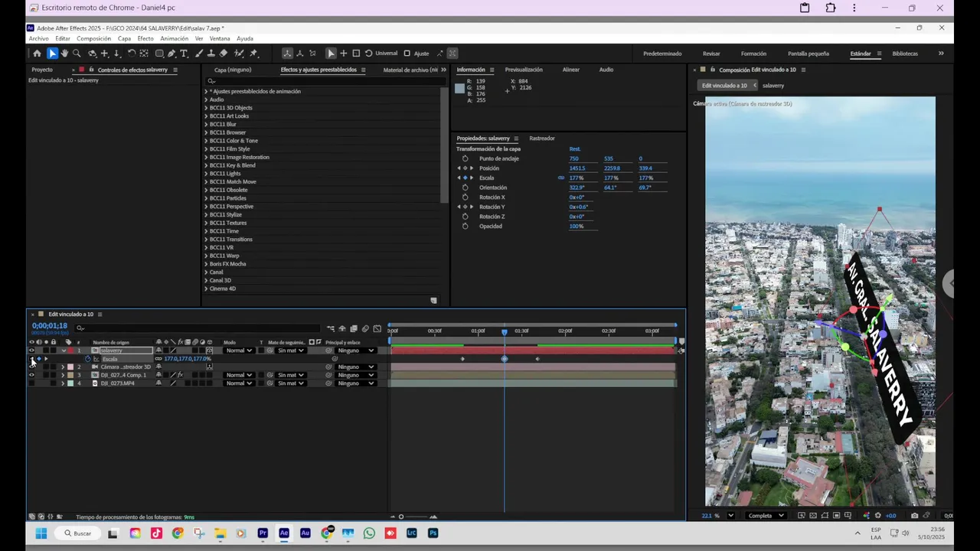This screenshot has height=551, width=980.
Task: Open the Efecto menu
Action: (145, 38)
